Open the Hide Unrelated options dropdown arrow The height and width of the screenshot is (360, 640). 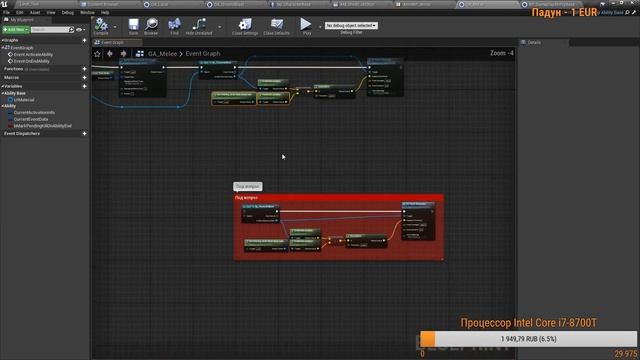tap(220, 27)
